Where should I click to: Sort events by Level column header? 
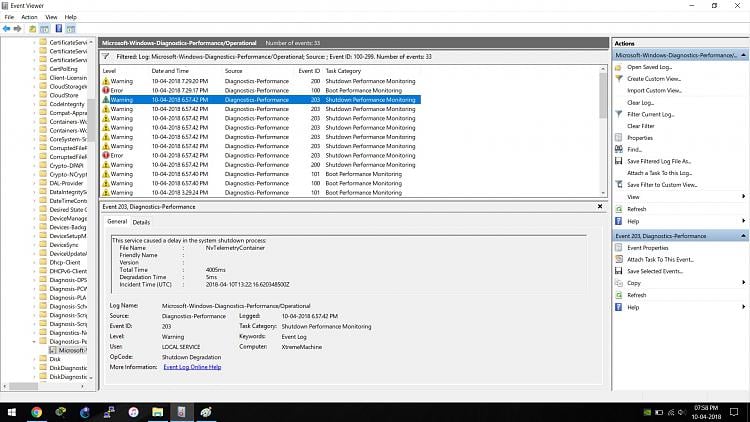click(109, 71)
